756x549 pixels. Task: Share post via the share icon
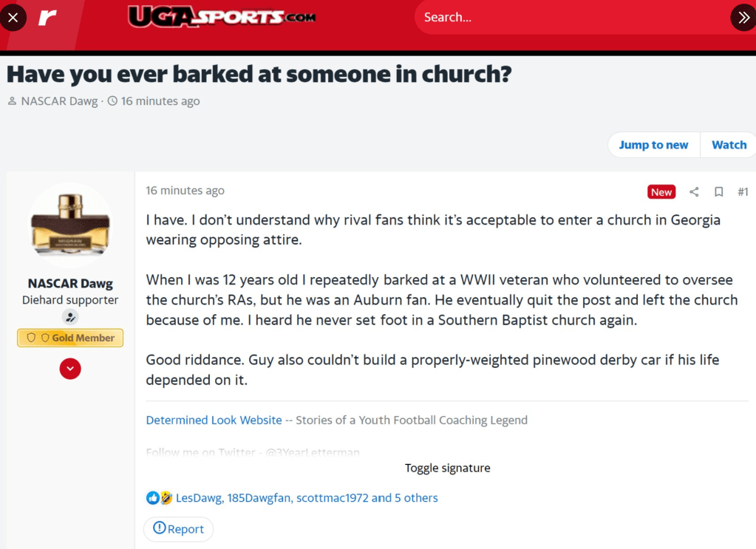694,192
